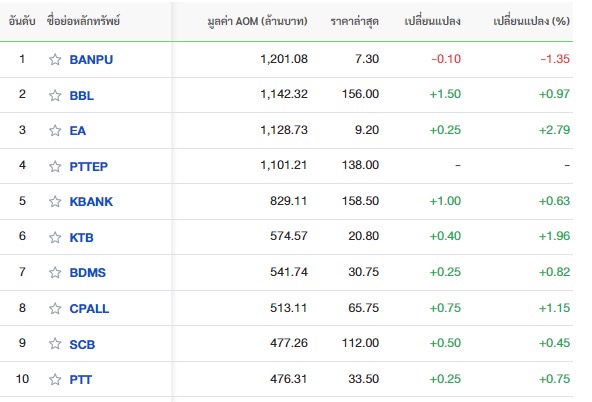Click the star next to BDMS
Screen dimensions: 592x402
point(55,272)
